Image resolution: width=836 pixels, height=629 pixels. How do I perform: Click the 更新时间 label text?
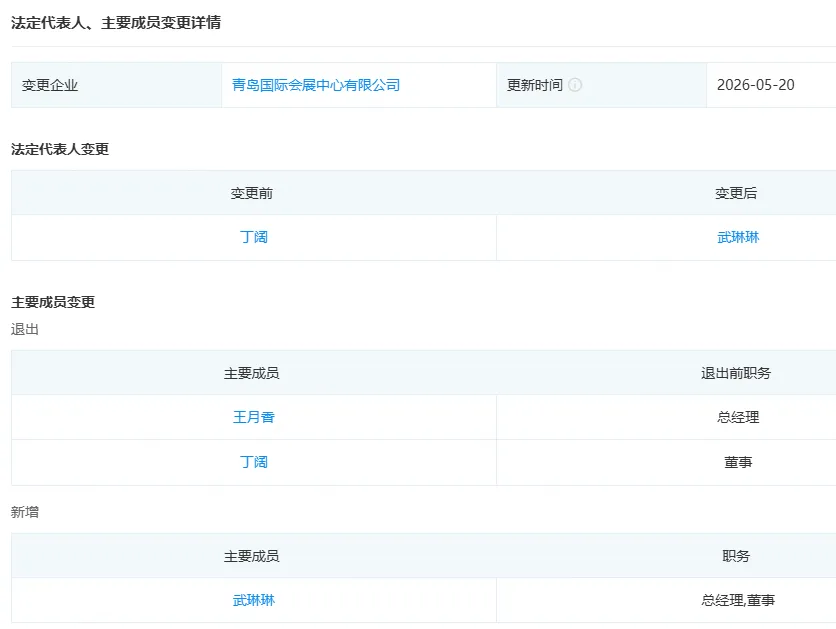point(534,85)
